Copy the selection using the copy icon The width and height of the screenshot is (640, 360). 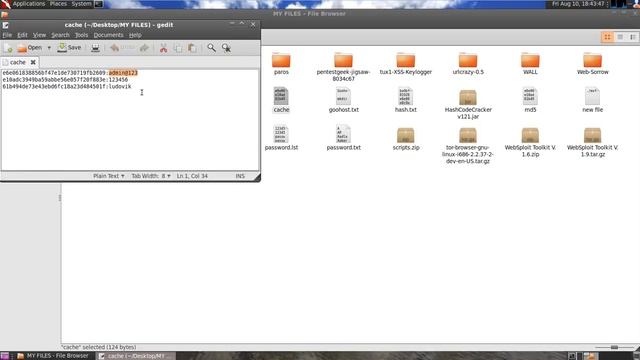point(178,48)
